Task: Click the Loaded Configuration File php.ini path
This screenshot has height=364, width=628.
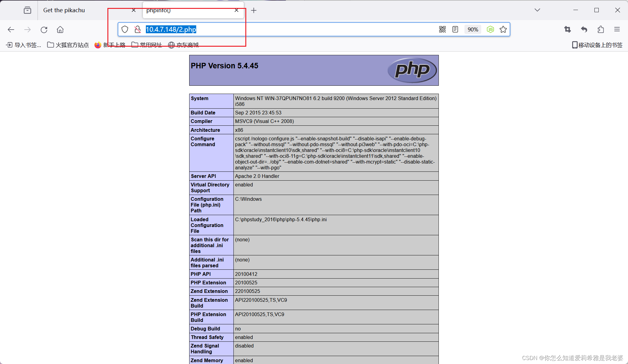Action: tap(281, 219)
